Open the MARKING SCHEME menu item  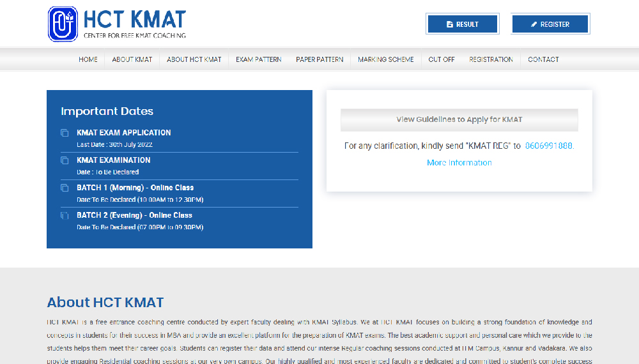coord(385,59)
